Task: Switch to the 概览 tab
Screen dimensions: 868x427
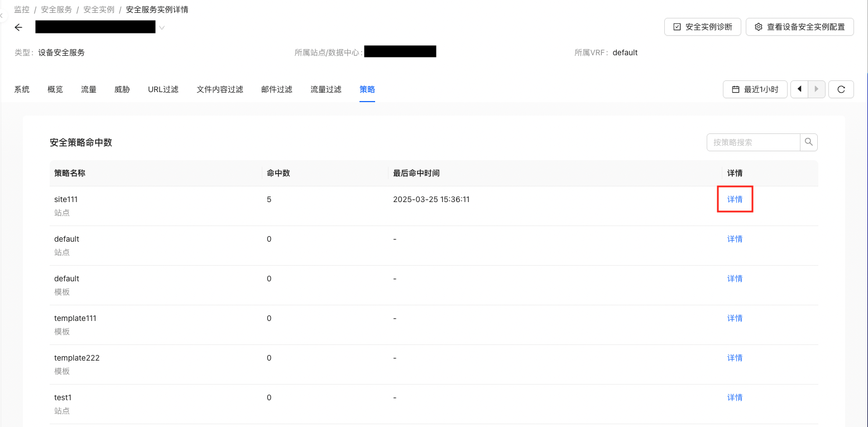Action: [x=55, y=89]
